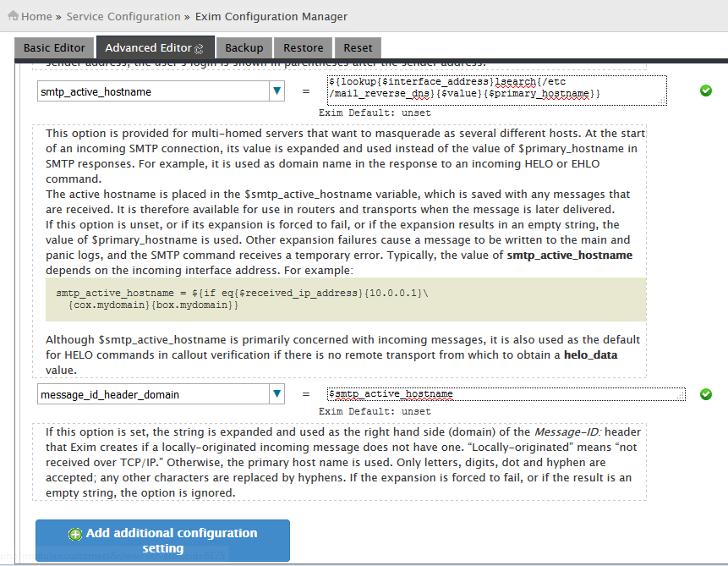The height and width of the screenshot is (566, 728).
Task: Click the smtp_active_hostname option name field
Action: [x=152, y=91]
